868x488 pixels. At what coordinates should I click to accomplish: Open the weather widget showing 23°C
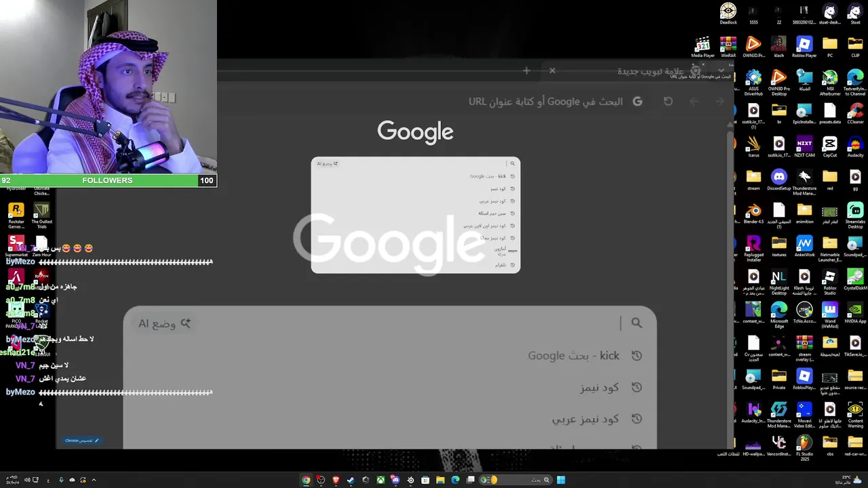pos(848,480)
